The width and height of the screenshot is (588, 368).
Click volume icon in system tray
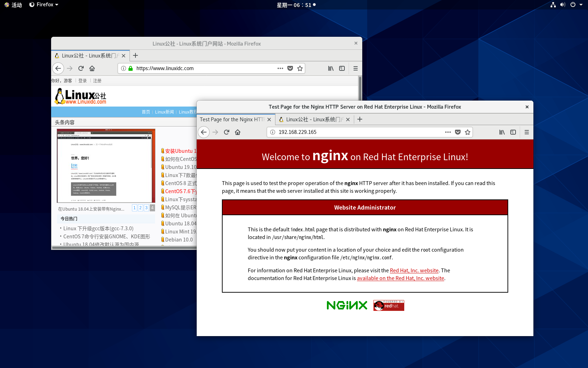tap(563, 5)
